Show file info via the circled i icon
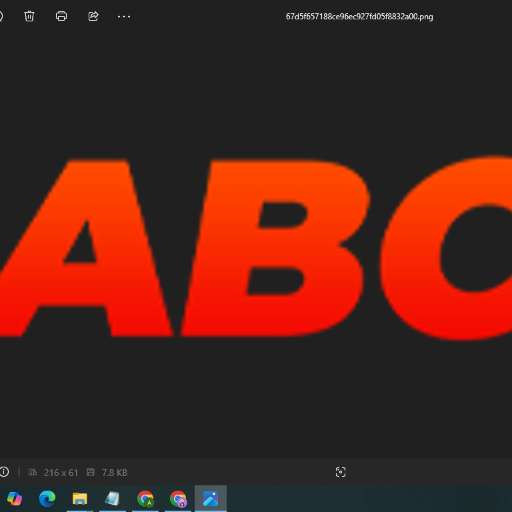This screenshot has height=512, width=512. tap(4, 472)
